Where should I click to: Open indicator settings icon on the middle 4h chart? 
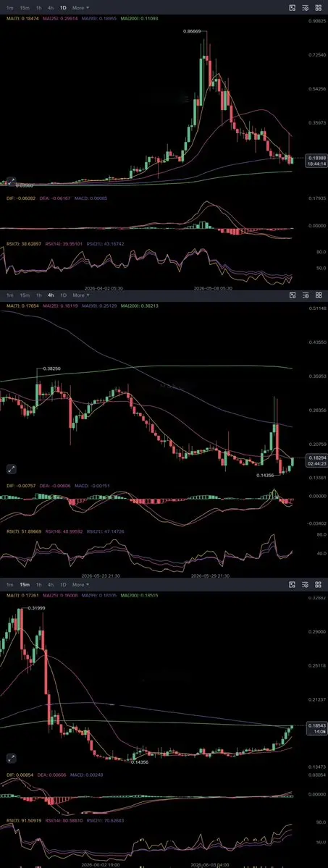click(306, 295)
